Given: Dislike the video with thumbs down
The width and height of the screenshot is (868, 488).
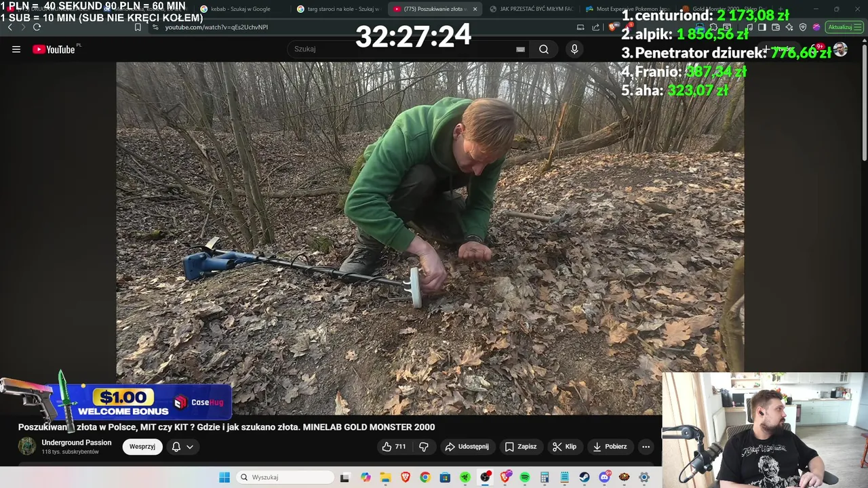Looking at the screenshot, I should point(424,447).
